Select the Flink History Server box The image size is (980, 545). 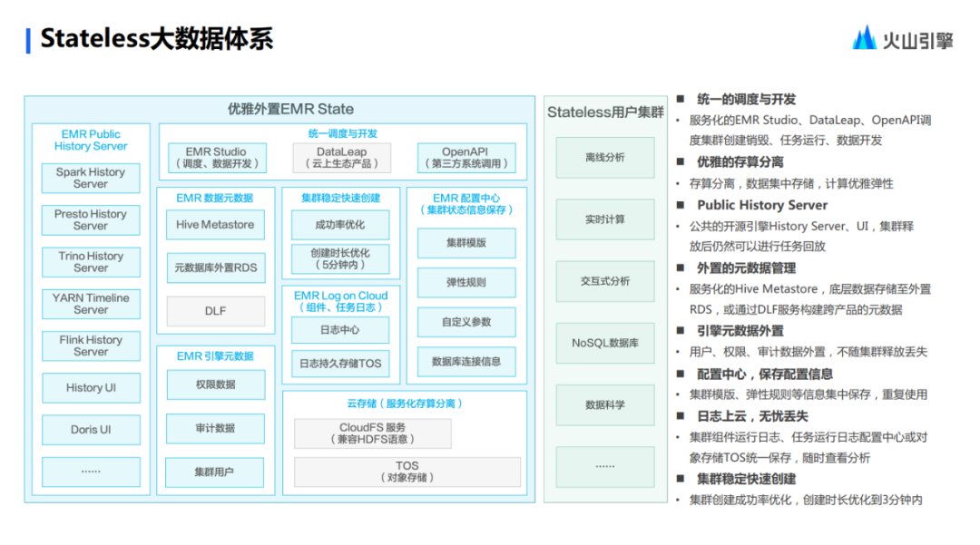click(x=91, y=345)
